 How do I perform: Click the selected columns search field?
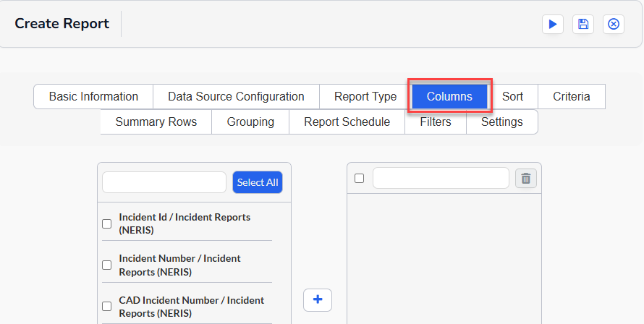(441, 178)
